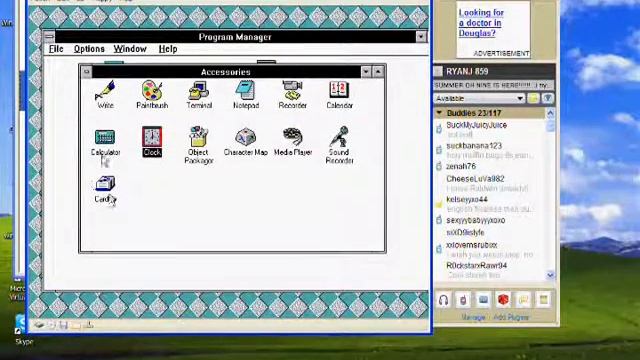The width and height of the screenshot is (640, 360).
Task: Collapse the Buddies 23/117 group
Action: pyautogui.click(x=440, y=113)
